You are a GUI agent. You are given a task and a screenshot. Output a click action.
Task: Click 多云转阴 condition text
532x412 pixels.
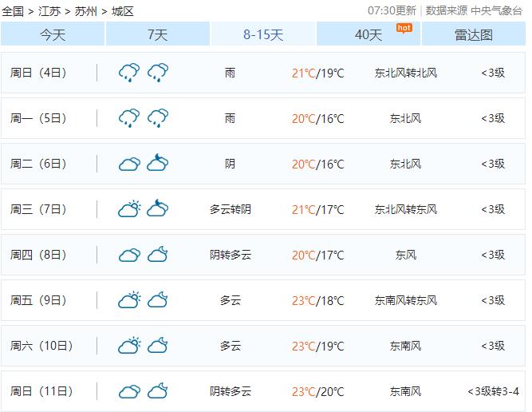231,209
